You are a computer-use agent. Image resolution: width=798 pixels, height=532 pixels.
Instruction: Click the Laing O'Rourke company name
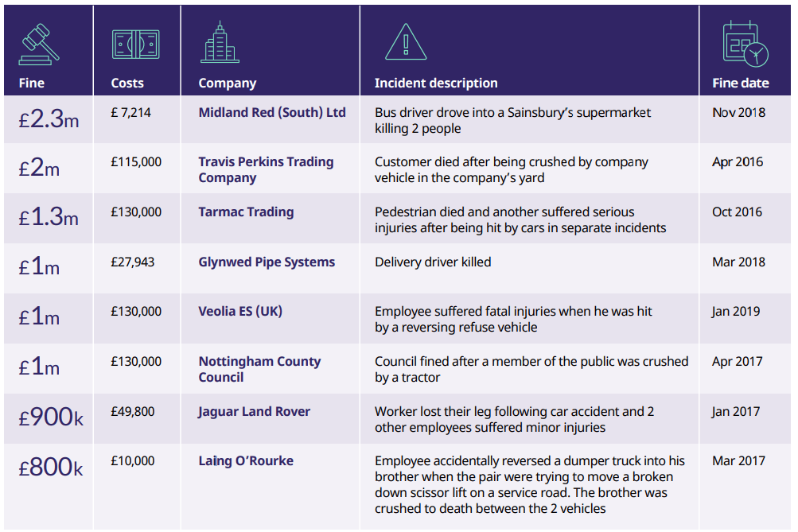click(246, 460)
